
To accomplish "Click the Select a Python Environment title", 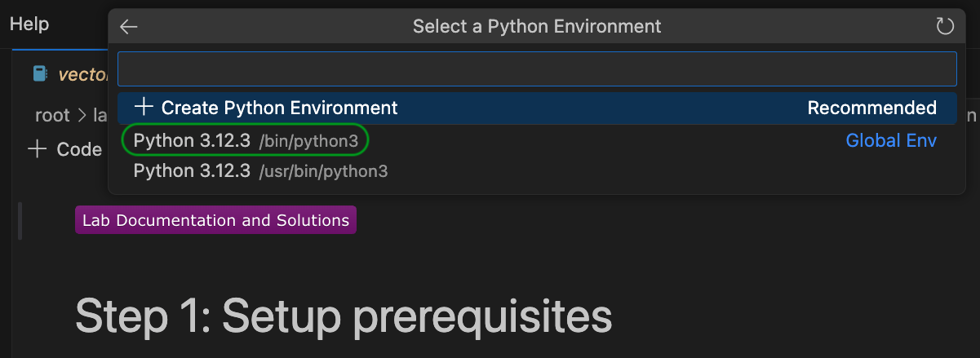I will pos(536,27).
